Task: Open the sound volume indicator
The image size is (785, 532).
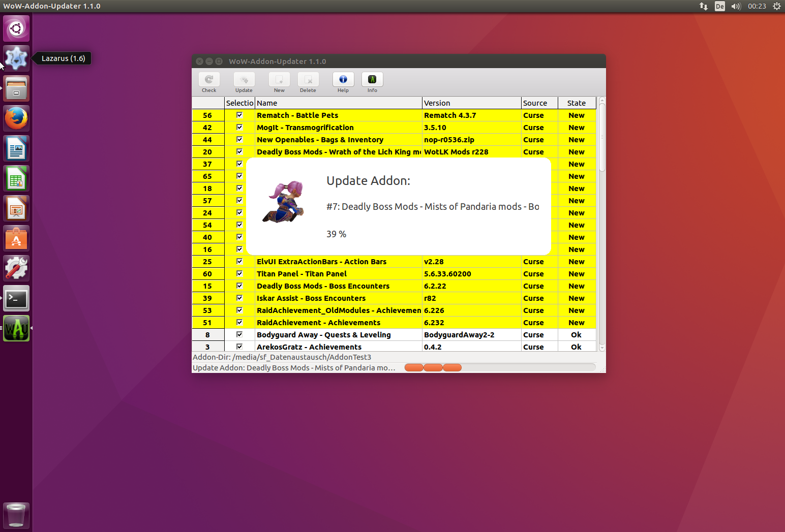Action: pyautogui.click(x=736, y=6)
